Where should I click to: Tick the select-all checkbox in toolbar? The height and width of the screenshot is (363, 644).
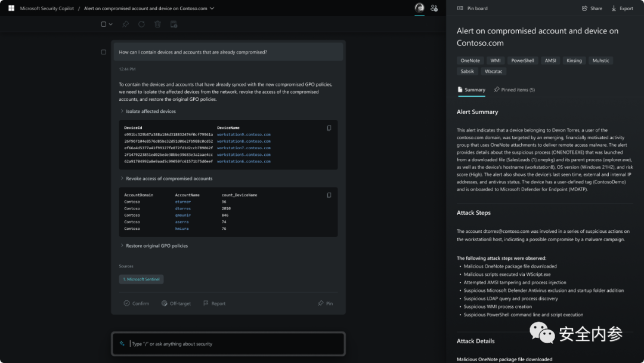[x=104, y=24]
